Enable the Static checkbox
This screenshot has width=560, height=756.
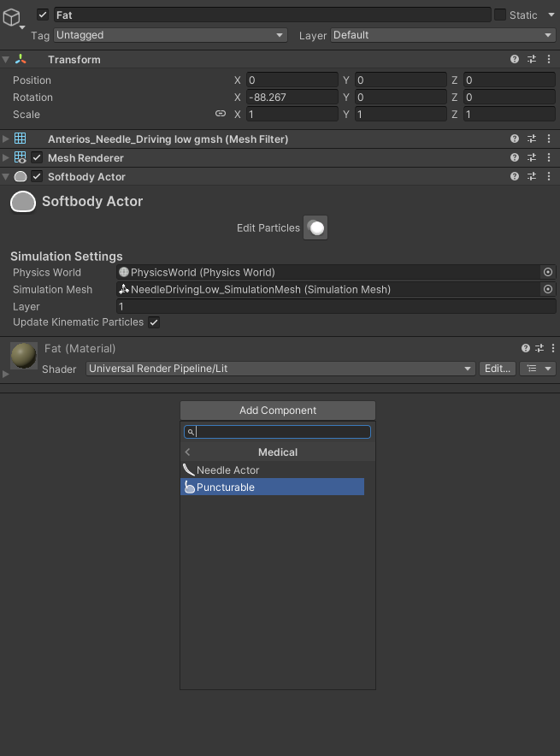(x=500, y=15)
